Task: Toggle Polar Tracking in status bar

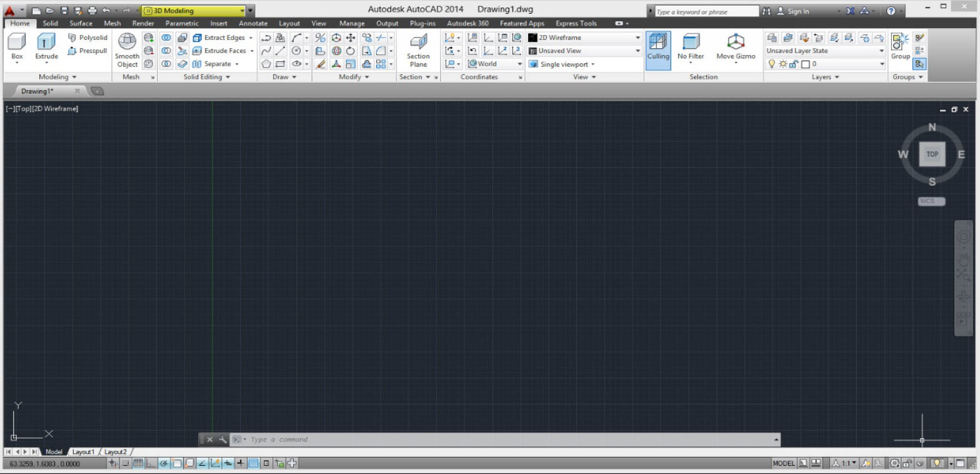Action: (x=164, y=463)
